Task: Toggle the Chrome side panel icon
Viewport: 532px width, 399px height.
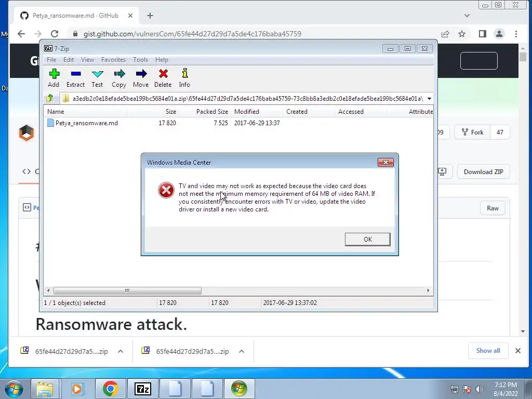Action: (483, 34)
